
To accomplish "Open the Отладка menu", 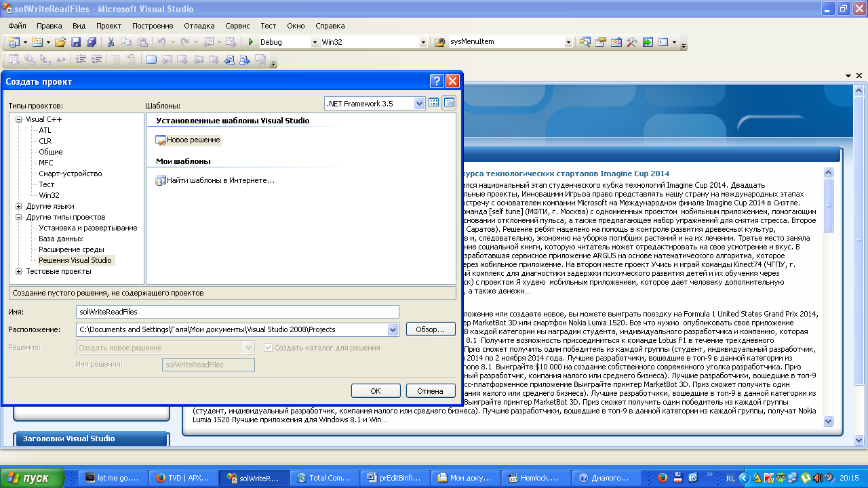I will point(199,26).
